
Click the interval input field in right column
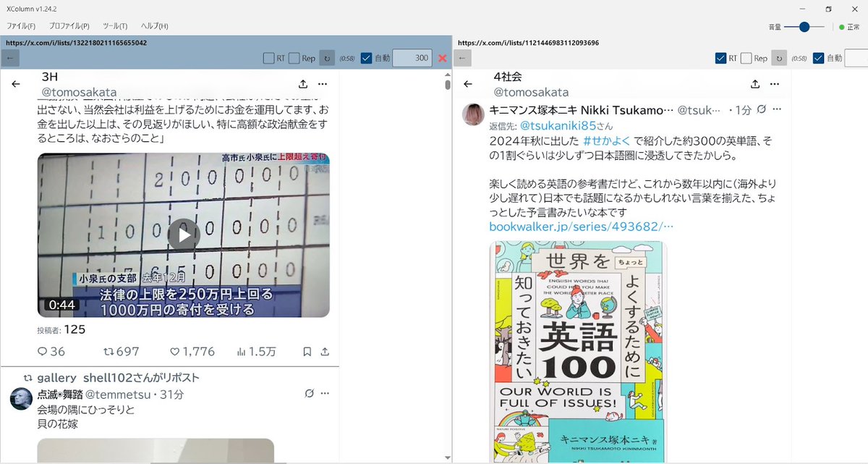(856, 58)
